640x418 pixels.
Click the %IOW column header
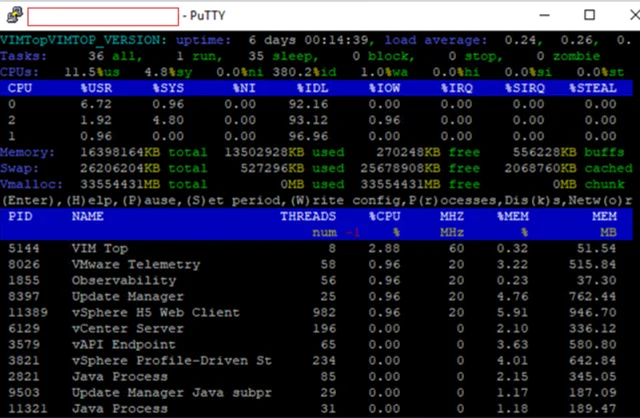coord(384,88)
